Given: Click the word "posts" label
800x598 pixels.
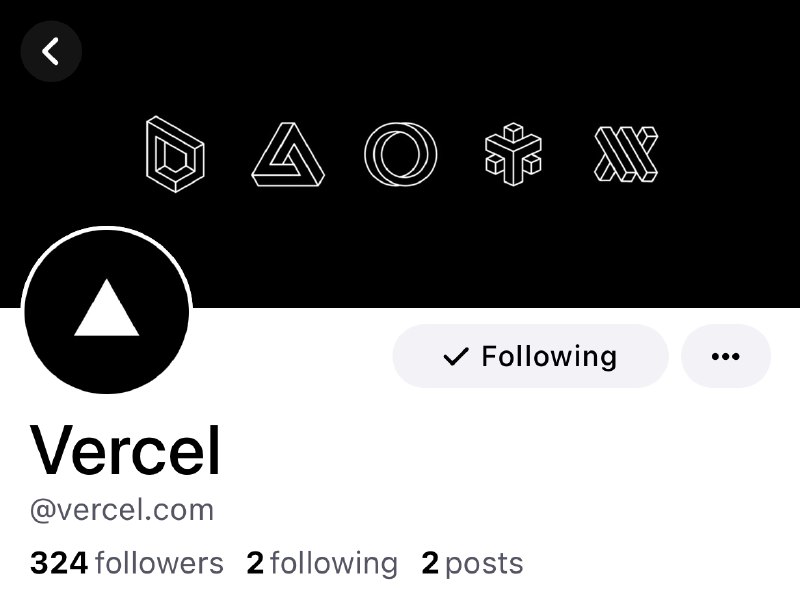Looking at the screenshot, I should pos(484,565).
